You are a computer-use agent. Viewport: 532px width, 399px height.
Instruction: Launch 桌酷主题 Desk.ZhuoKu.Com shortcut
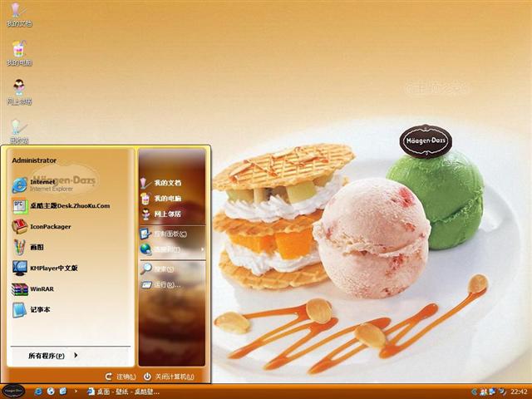61,205
